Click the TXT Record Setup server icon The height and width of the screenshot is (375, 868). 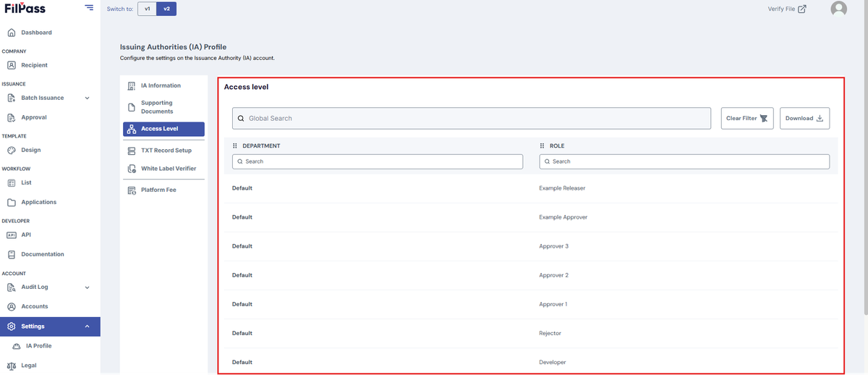pyautogui.click(x=131, y=151)
